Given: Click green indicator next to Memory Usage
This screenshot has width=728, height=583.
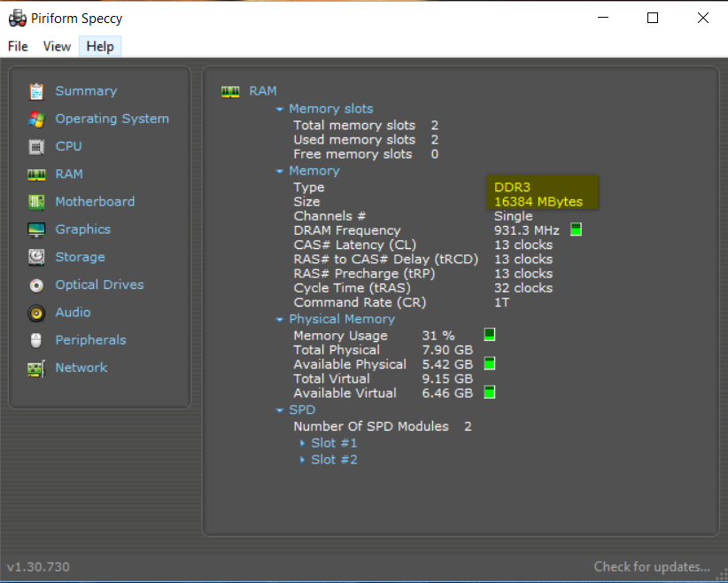Looking at the screenshot, I should click(489, 335).
